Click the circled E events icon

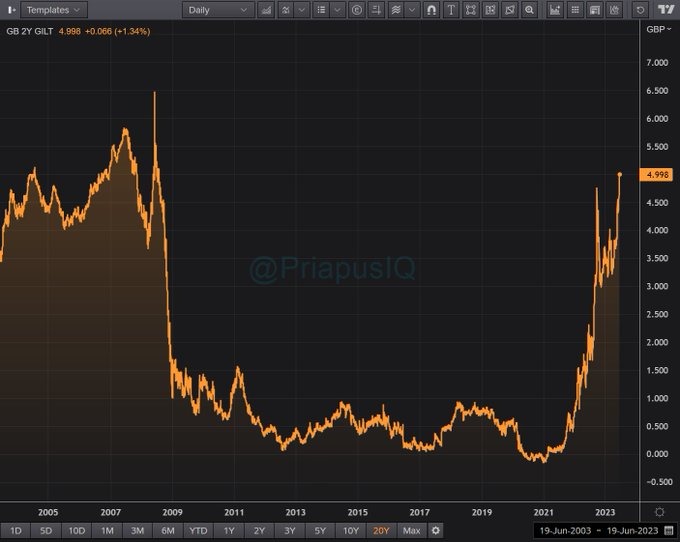(357, 10)
